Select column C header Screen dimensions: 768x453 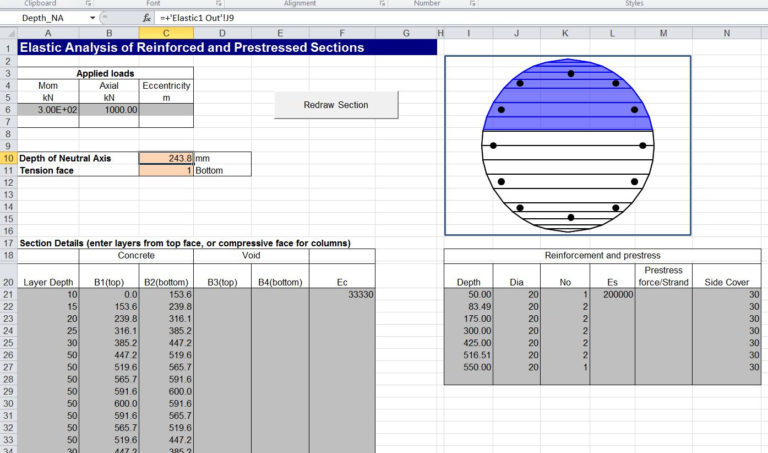[166, 33]
